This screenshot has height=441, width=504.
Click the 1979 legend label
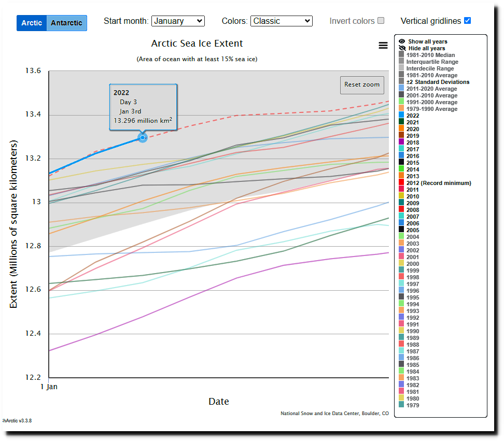click(413, 406)
